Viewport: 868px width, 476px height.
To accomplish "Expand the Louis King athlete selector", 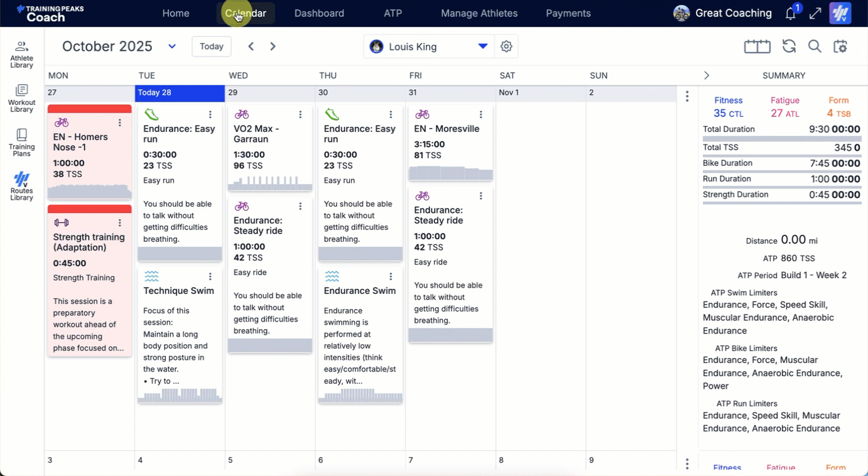I will pyautogui.click(x=482, y=46).
